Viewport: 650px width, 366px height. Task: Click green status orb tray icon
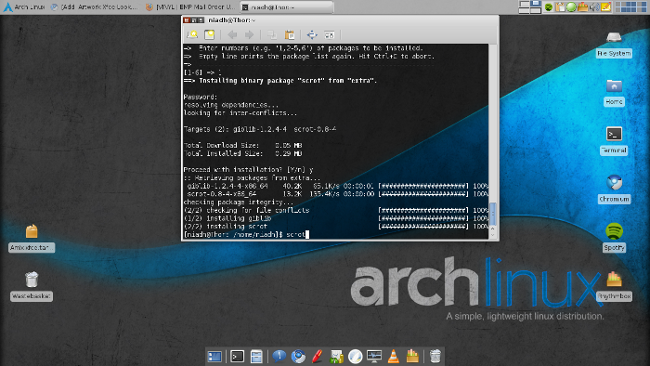coord(572,7)
